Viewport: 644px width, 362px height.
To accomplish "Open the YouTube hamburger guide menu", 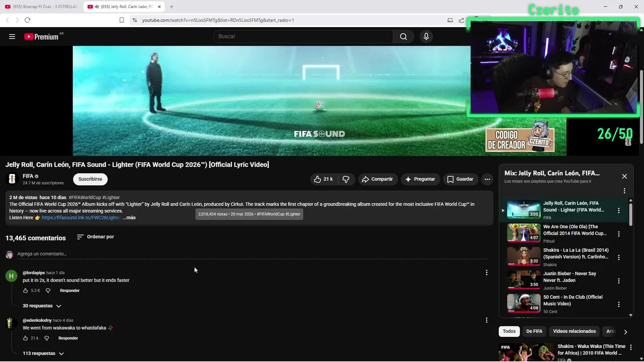I will (x=12, y=36).
